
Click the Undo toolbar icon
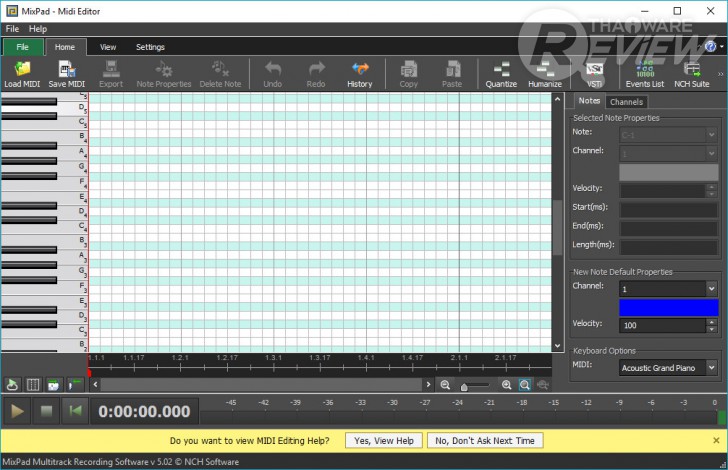tap(273, 74)
